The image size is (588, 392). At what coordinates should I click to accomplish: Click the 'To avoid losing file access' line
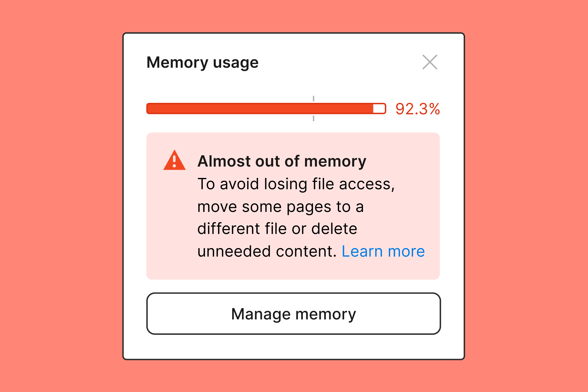click(x=296, y=184)
